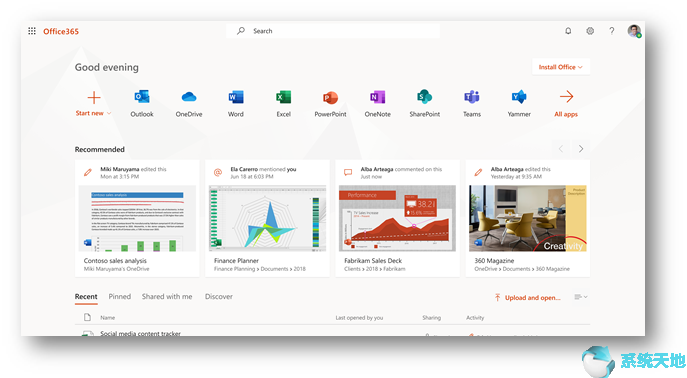Open SharePoint app
687x378 pixels.
click(x=425, y=97)
